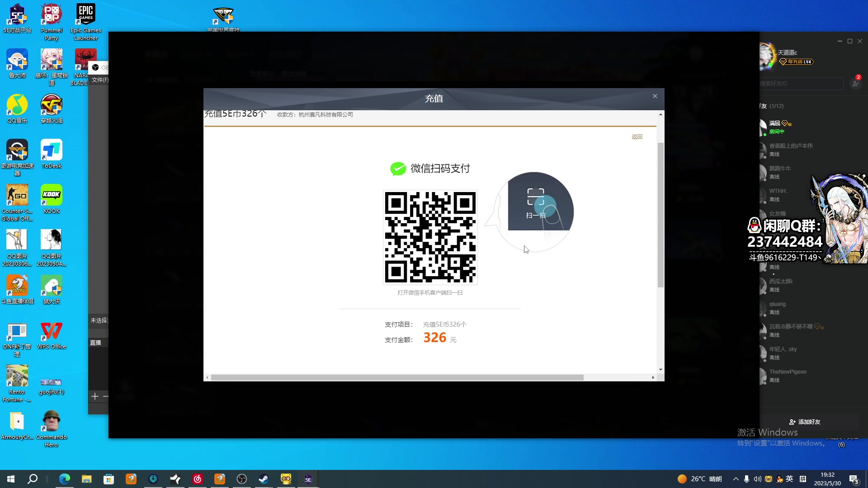Viewport: 868px width, 488px height.
Task: Click the 添加好友 button
Action: [x=805, y=422]
